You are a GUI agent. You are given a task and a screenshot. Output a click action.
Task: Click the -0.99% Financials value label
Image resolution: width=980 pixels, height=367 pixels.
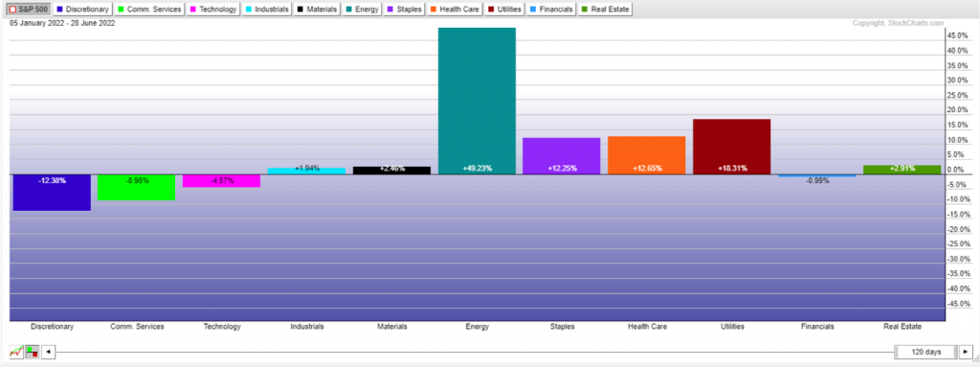point(817,180)
